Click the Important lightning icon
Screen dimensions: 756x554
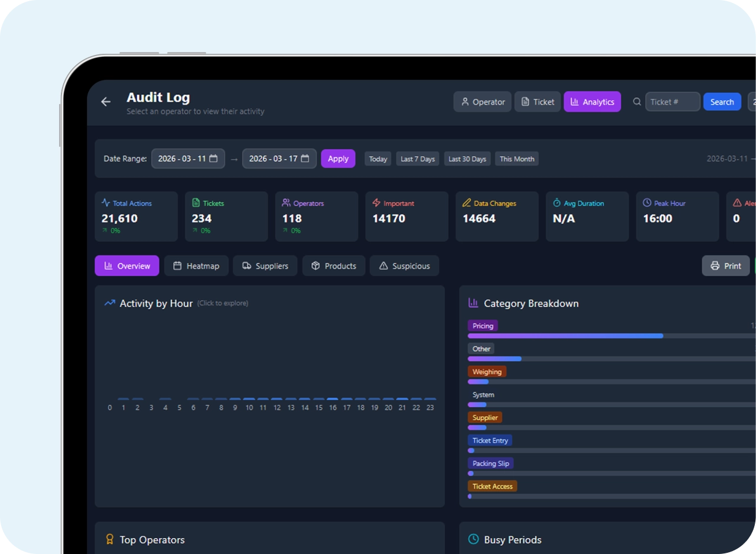click(376, 202)
